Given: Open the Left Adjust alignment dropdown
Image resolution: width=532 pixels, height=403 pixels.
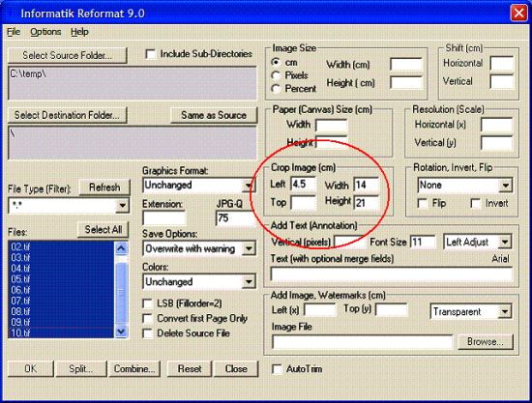Looking at the screenshot, I should 505,242.
